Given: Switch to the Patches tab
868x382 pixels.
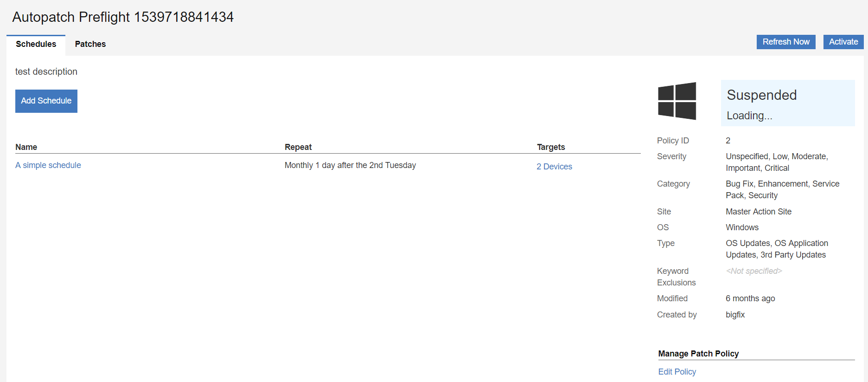Looking at the screenshot, I should click(x=90, y=44).
